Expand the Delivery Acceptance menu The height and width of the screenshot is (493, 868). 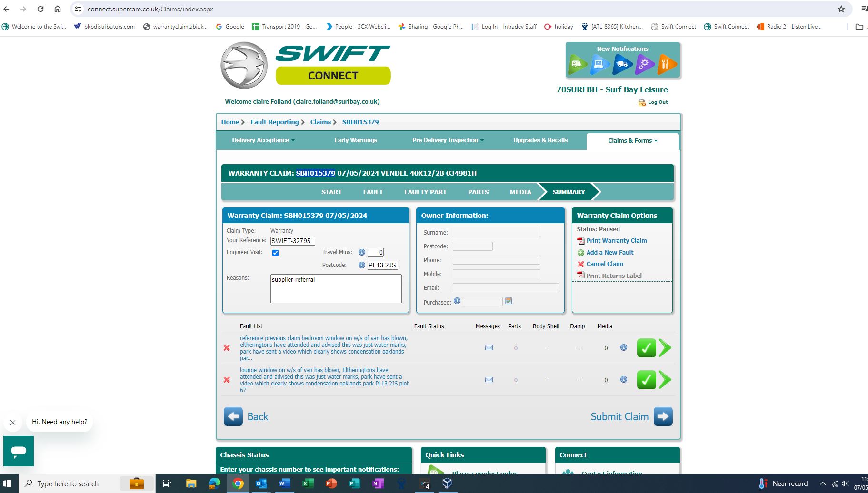coord(263,140)
